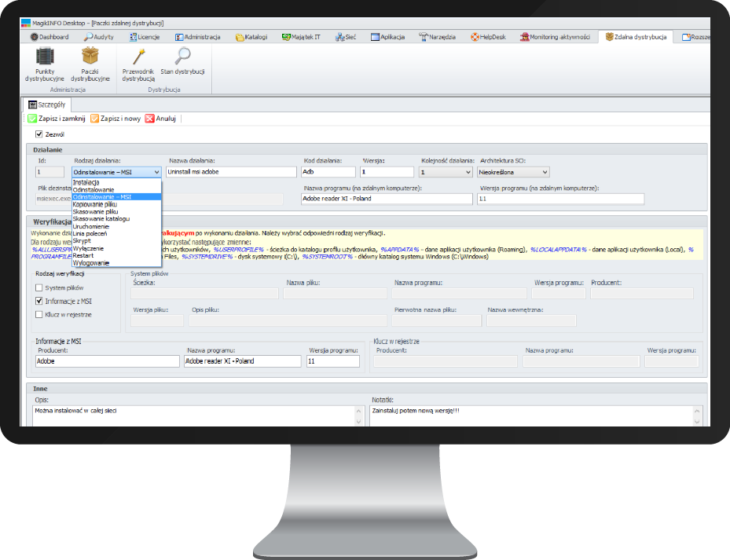Choose Odinstalowanie from the dropdown list
This screenshot has height=560, width=730.
[116, 190]
